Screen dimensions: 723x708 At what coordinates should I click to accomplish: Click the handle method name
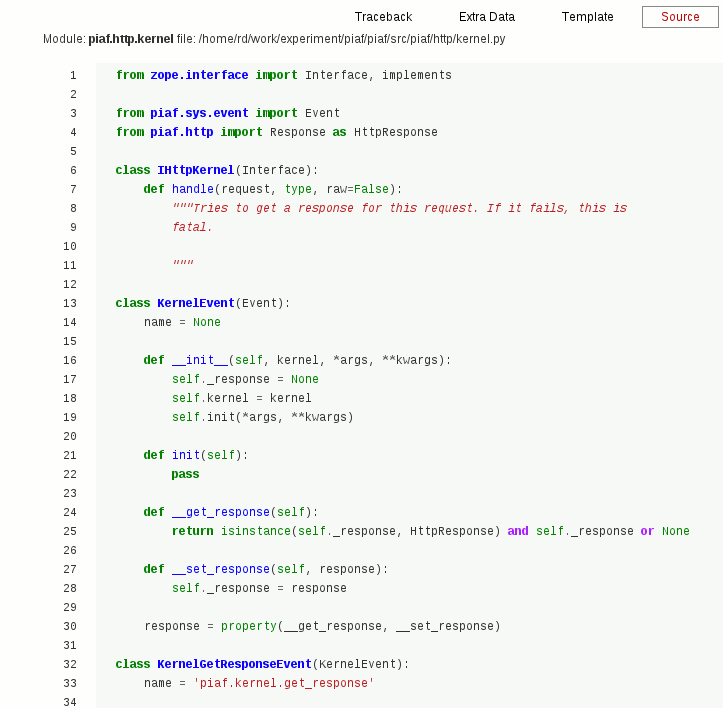[193, 190]
